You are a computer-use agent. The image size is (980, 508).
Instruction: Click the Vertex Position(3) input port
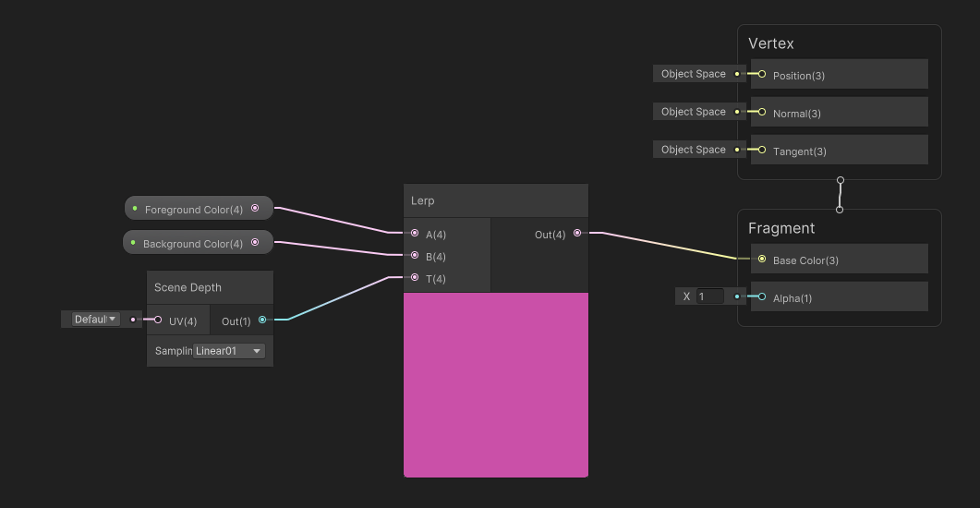tap(762, 74)
